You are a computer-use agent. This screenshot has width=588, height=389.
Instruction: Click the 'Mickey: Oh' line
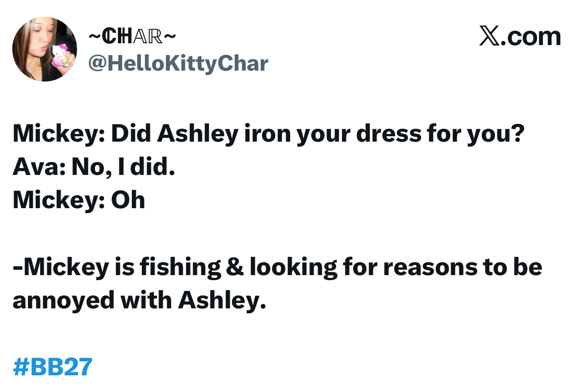(79, 200)
